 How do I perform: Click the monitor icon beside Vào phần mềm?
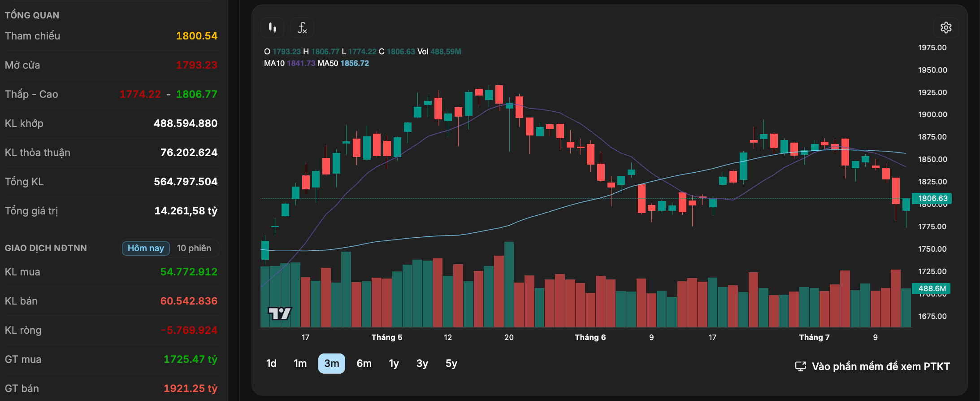tap(800, 366)
